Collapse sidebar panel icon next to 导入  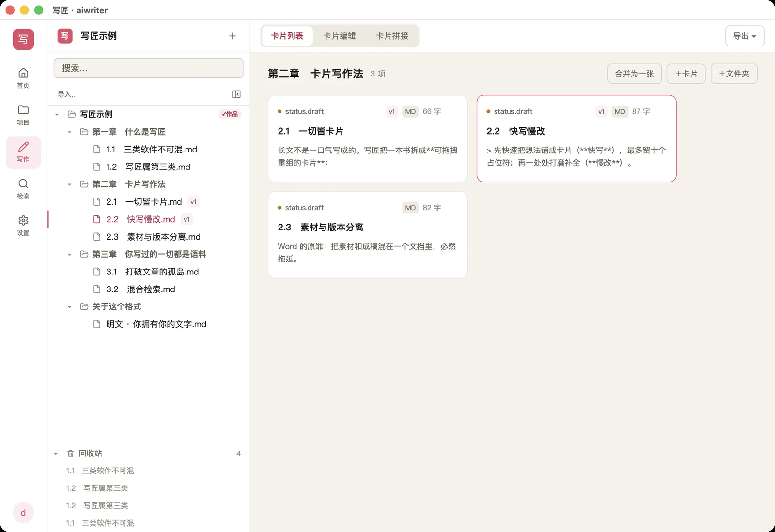(236, 94)
